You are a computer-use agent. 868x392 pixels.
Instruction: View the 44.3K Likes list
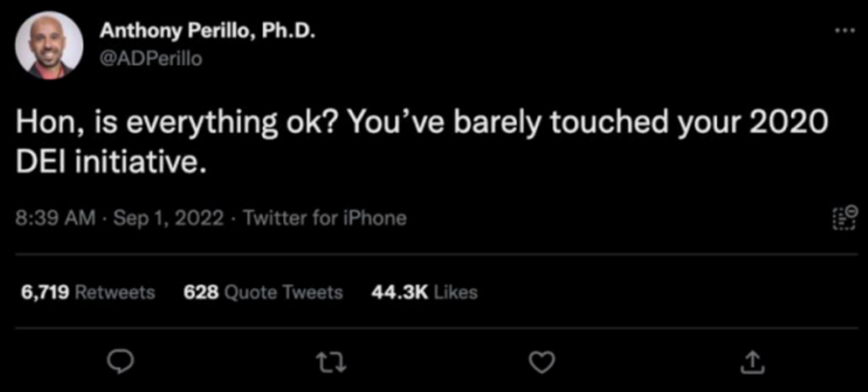(424, 291)
